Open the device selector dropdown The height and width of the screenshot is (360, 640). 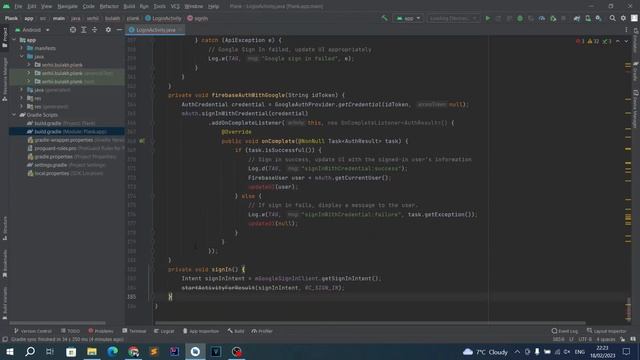pyautogui.click(x=453, y=18)
